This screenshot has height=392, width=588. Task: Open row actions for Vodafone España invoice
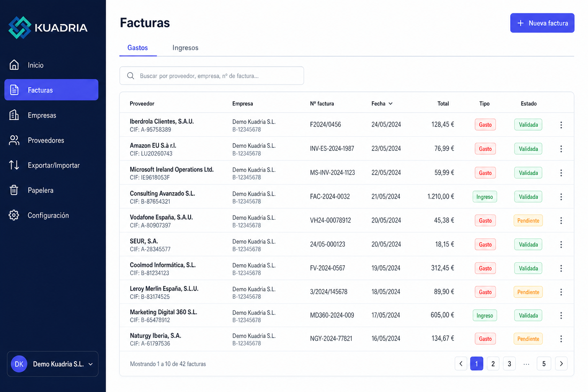[x=561, y=220]
